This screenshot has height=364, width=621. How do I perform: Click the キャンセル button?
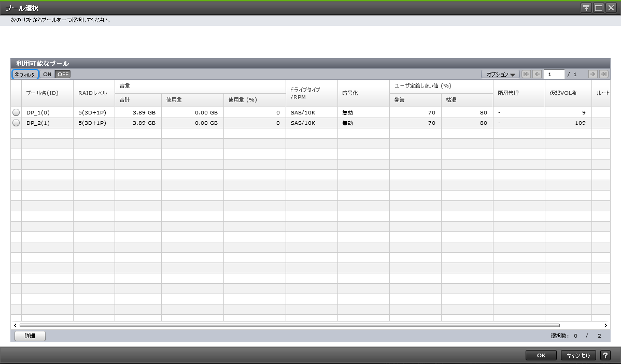tap(578, 355)
